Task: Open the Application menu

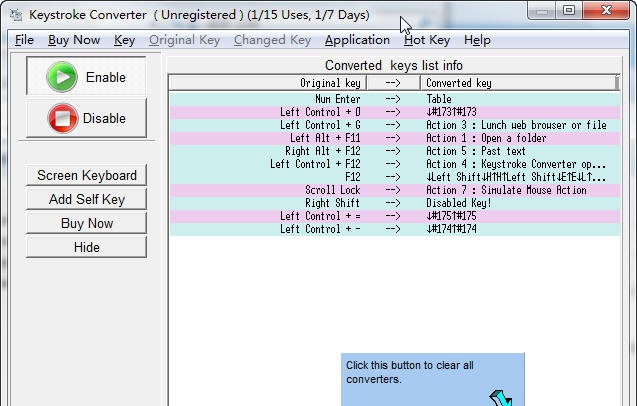Action: [x=357, y=40]
